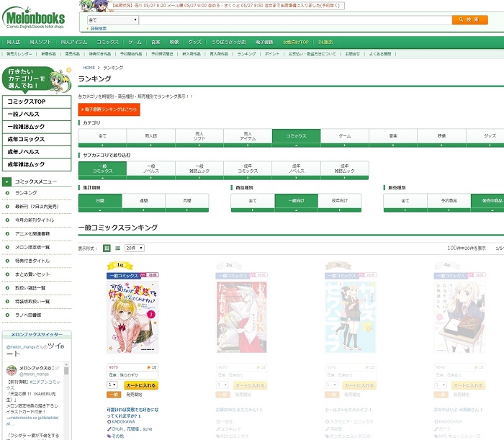This screenshot has height=440, width=504.
Task: Select the 一般ノベルス subcategory tab
Action: [x=151, y=171]
